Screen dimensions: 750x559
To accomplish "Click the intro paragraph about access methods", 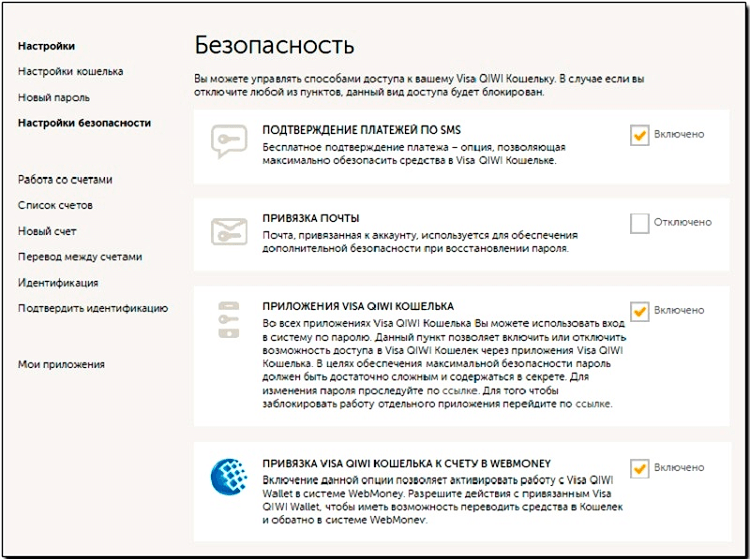I will point(419,86).
